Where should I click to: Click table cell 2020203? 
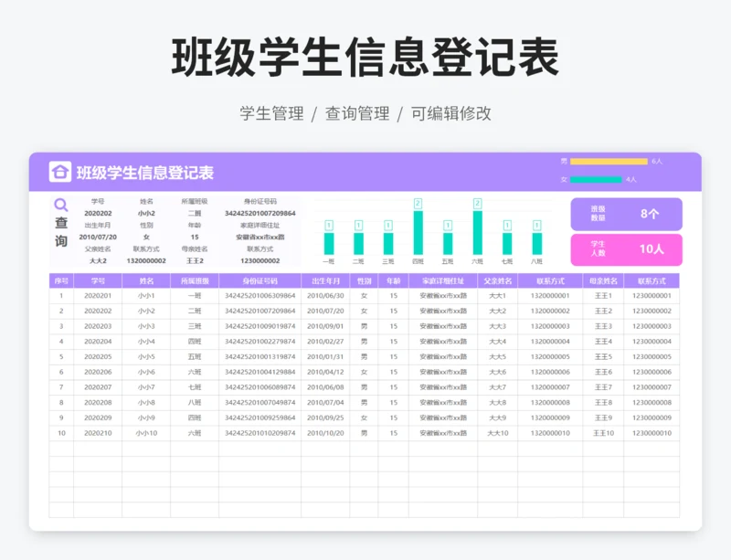click(x=98, y=326)
